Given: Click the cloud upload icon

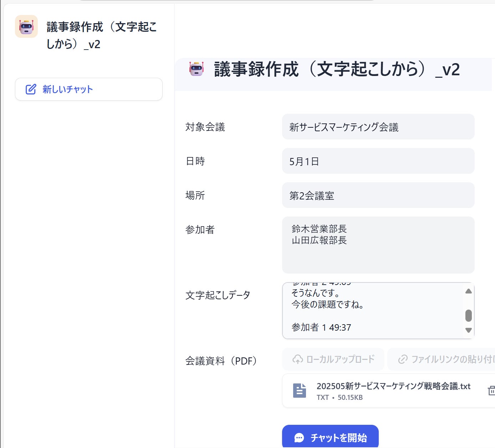Looking at the screenshot, I should [x=297, y=359].
